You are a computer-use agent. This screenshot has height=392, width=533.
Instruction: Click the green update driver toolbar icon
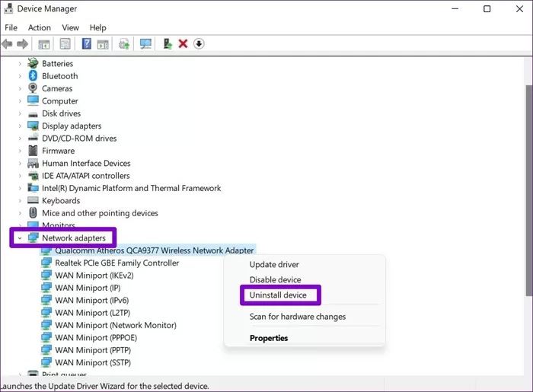168,44
